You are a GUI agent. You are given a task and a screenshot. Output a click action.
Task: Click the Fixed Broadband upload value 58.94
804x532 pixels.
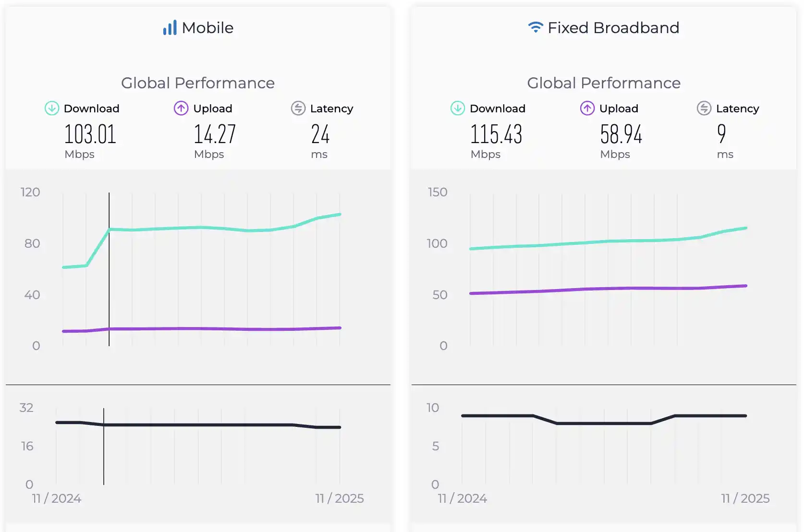[x=621, y=134]
